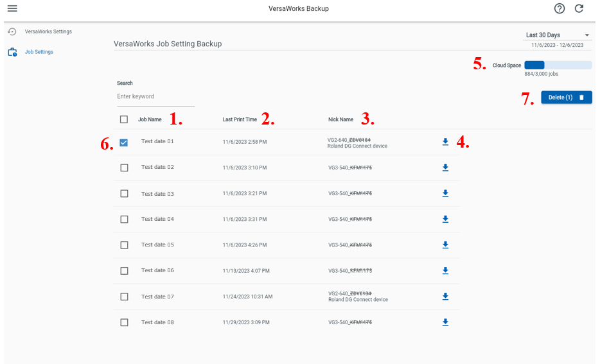
Task: Click print time 11/6/2023 3:21 PM
Action: tap(245, 193)
